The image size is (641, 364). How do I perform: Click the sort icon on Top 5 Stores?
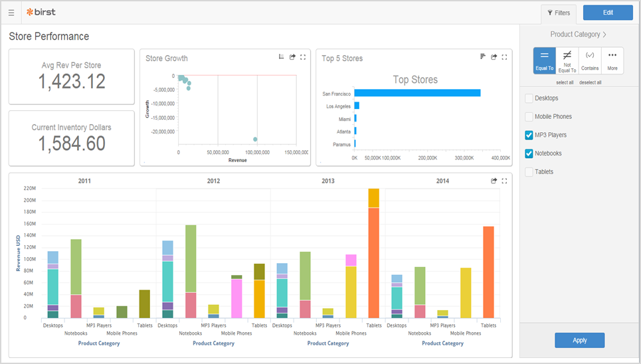click(483, 57)
